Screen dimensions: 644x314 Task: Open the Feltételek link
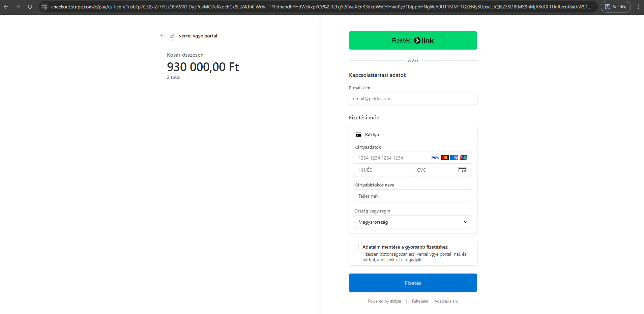[x=420, y=301]
